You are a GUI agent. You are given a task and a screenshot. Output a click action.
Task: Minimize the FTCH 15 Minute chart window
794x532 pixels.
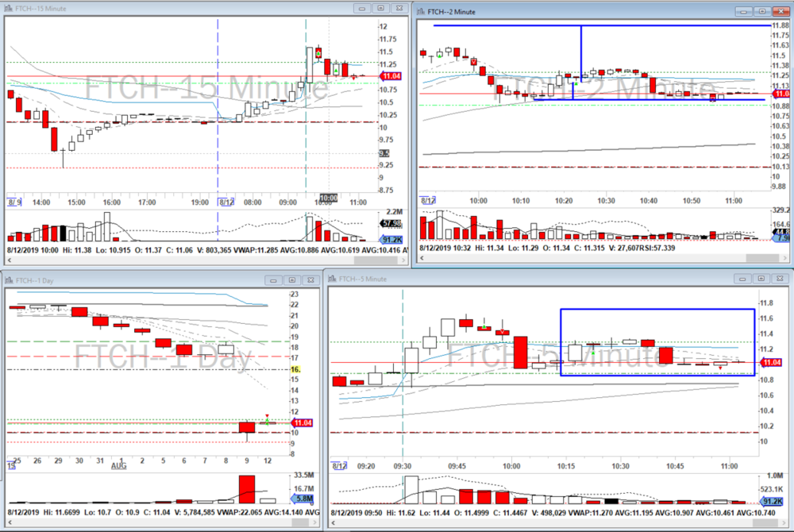[364, 8]
